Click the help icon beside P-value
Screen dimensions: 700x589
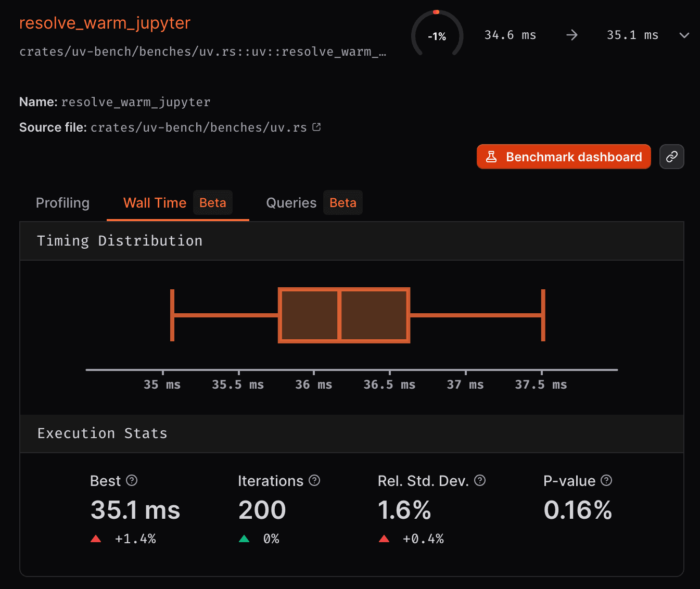pos(606,481)
